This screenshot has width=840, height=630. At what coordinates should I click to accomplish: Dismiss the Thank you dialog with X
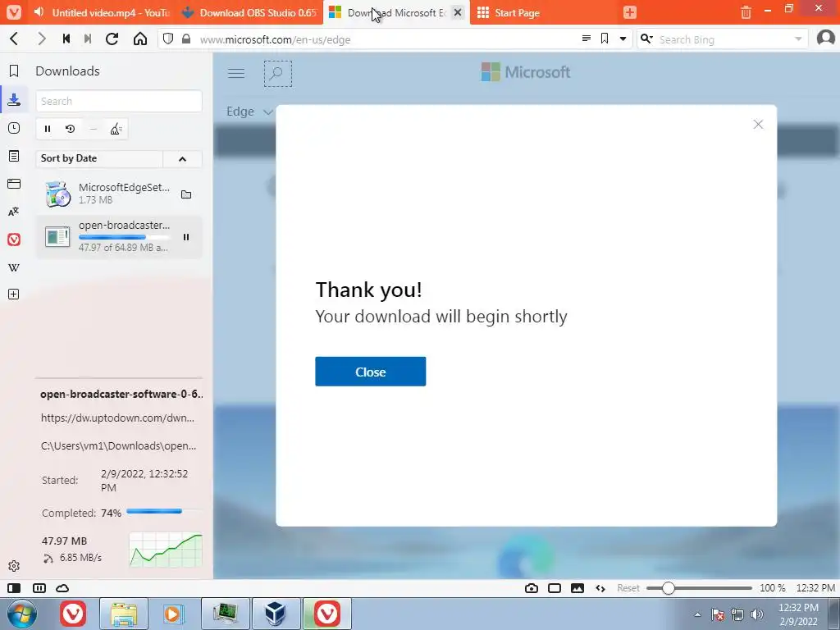tap(758, 125)
